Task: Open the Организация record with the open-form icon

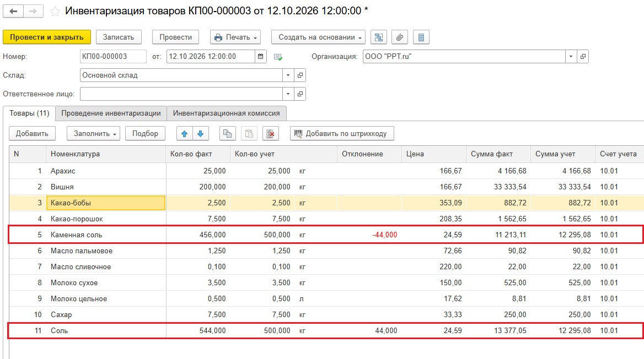Action: coord(583,57)
